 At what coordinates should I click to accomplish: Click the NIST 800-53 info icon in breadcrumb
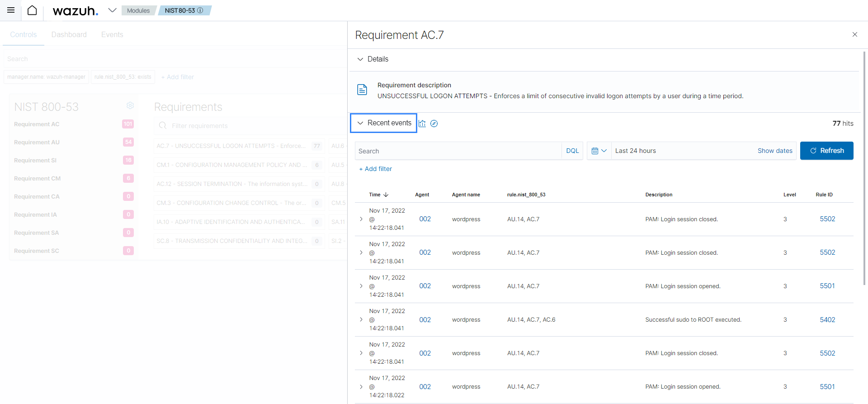pos(200,10)
